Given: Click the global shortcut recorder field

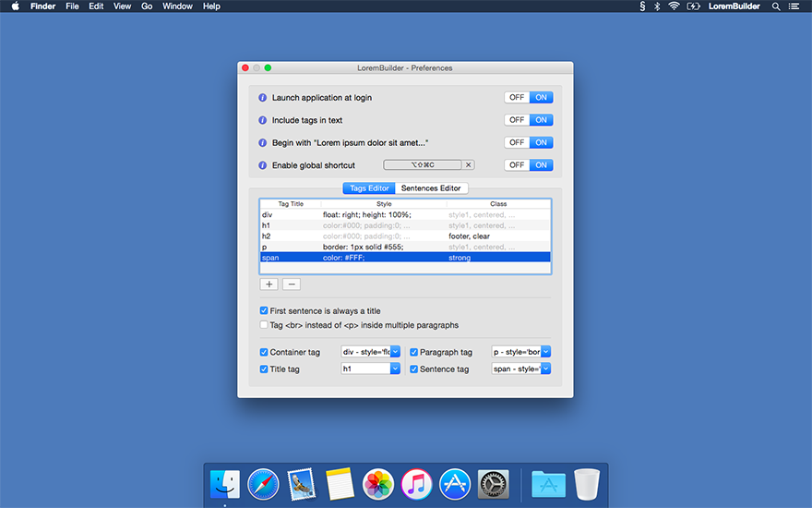Looking at the screenshot, I should (422, 165).
